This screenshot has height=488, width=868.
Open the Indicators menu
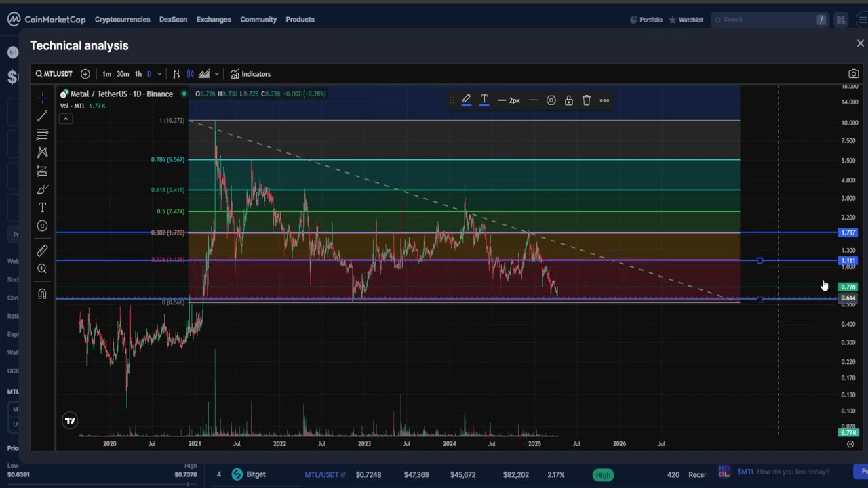(x=250, y=74)
